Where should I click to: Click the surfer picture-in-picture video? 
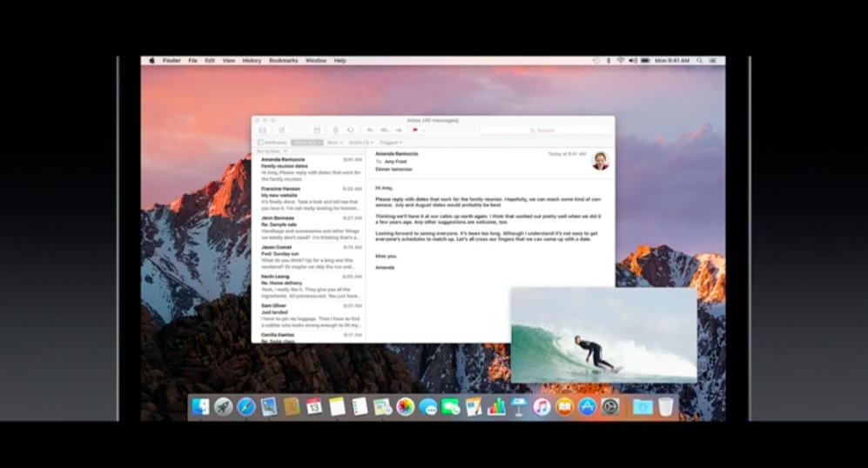coord(603,336)
